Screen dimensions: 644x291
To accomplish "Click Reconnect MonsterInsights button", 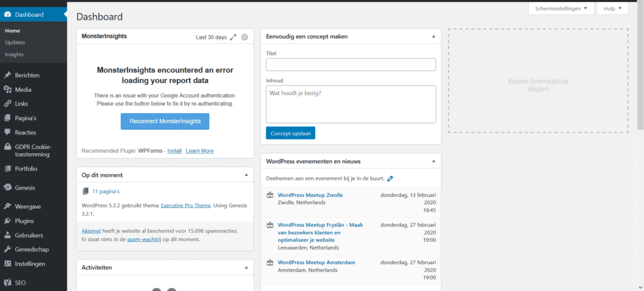I will click(165, 121).
